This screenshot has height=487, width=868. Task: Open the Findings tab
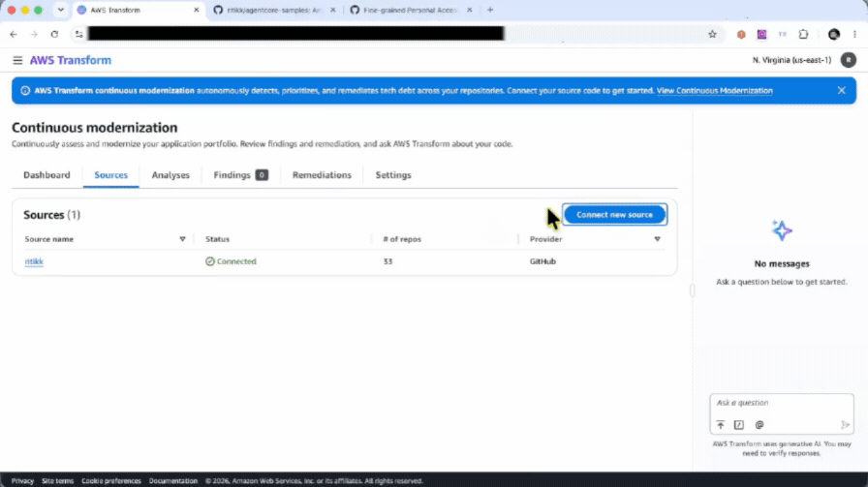(232, 175)
